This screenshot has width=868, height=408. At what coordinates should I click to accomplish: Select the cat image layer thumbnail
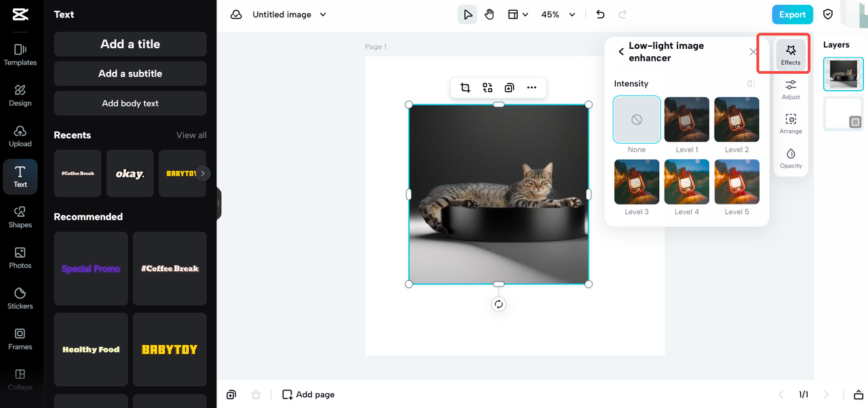tap(844, 74)
